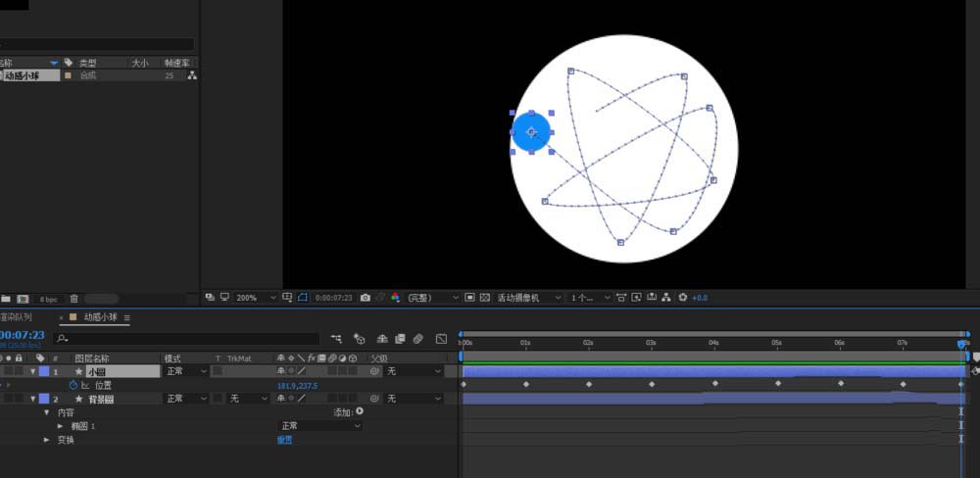This screenshot has height=478, width=980.
Task: Click the 8 bpc color depth button
Action: [48, 298]
